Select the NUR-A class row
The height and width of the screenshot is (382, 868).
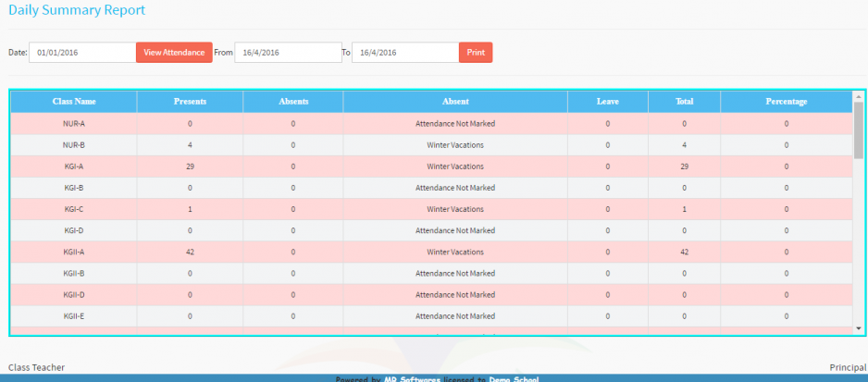[74, 123]
